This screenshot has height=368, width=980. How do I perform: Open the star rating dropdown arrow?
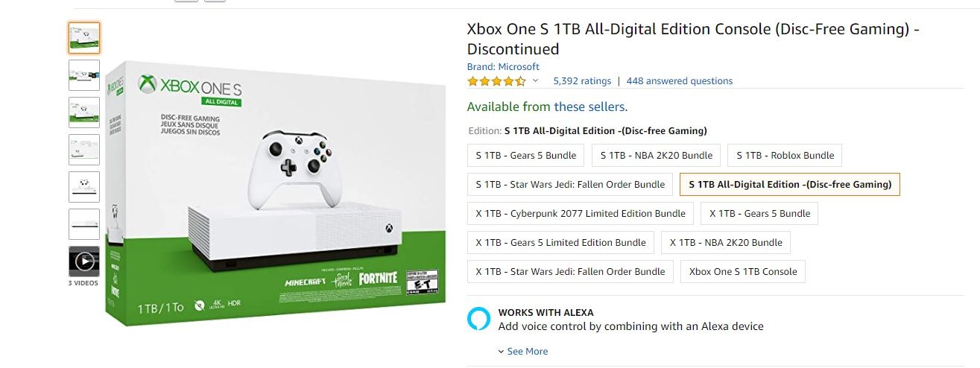click(535, 80)
